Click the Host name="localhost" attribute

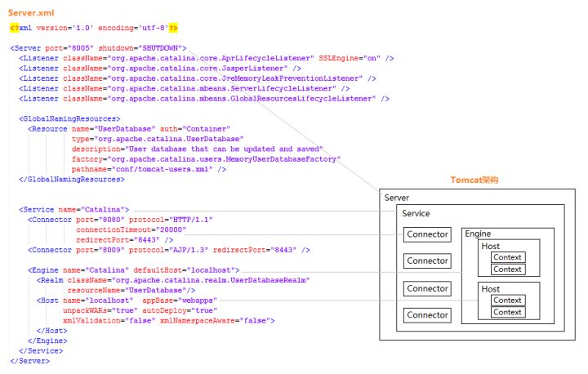(98, 301)
